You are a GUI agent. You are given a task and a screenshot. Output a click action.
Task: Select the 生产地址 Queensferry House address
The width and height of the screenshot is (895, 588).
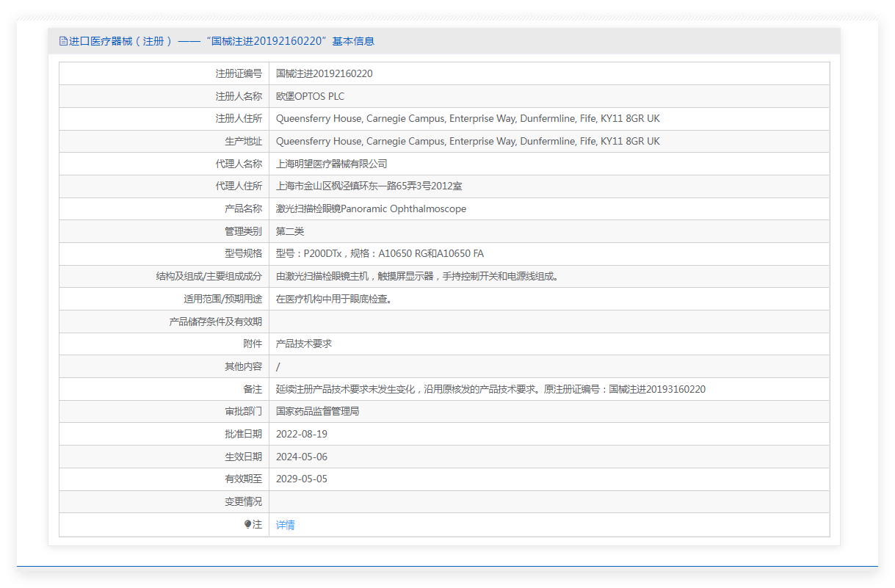[468, 141]
